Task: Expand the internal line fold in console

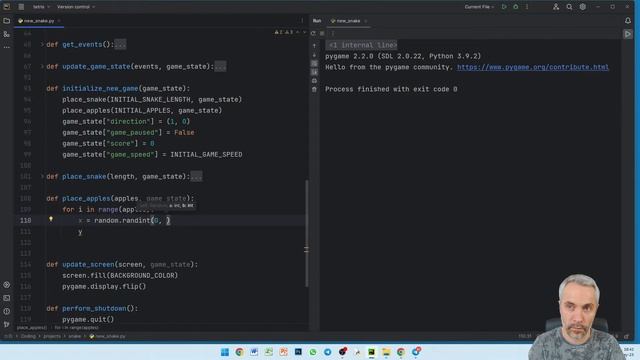Action: point(362,45)
